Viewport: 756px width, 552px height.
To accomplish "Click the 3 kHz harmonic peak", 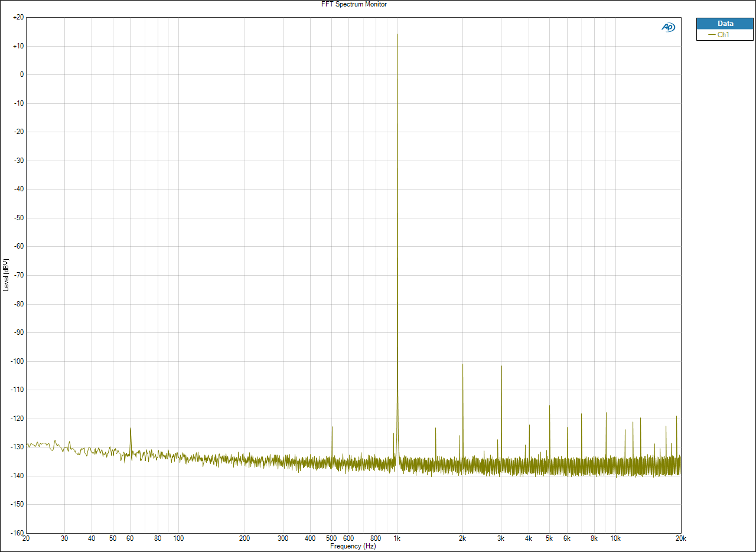I will (501, 366).
